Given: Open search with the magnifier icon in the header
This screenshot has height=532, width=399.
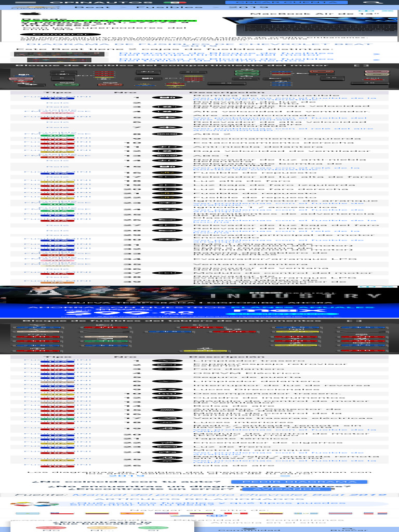Looking at the screenshot, I should tap(372, 3).
